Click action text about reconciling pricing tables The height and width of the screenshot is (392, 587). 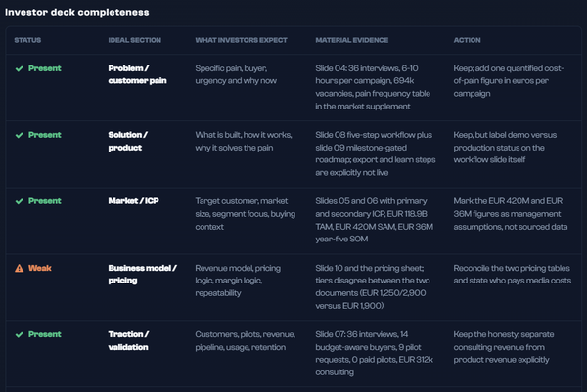click(x=513, y=274)
